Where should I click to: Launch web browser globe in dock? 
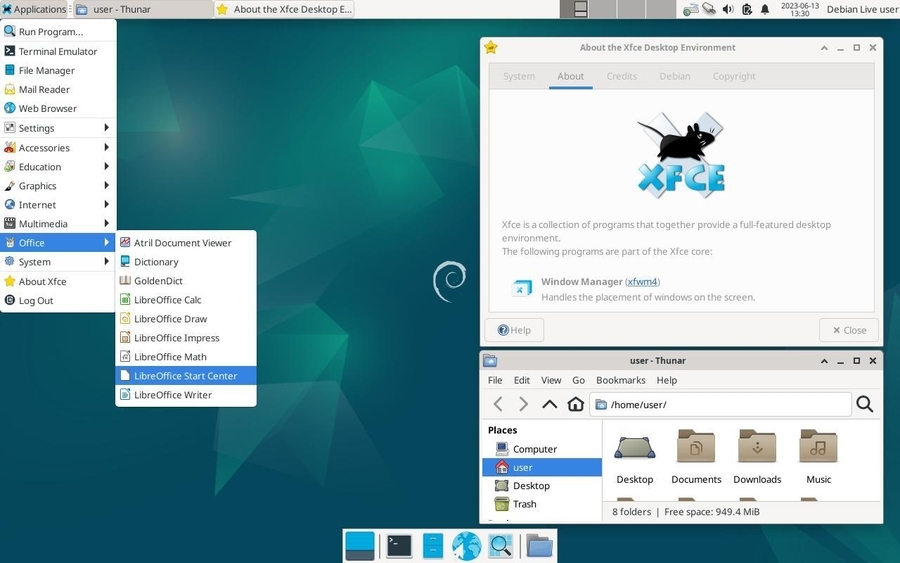pyautogui.click(x=466, y=546)
